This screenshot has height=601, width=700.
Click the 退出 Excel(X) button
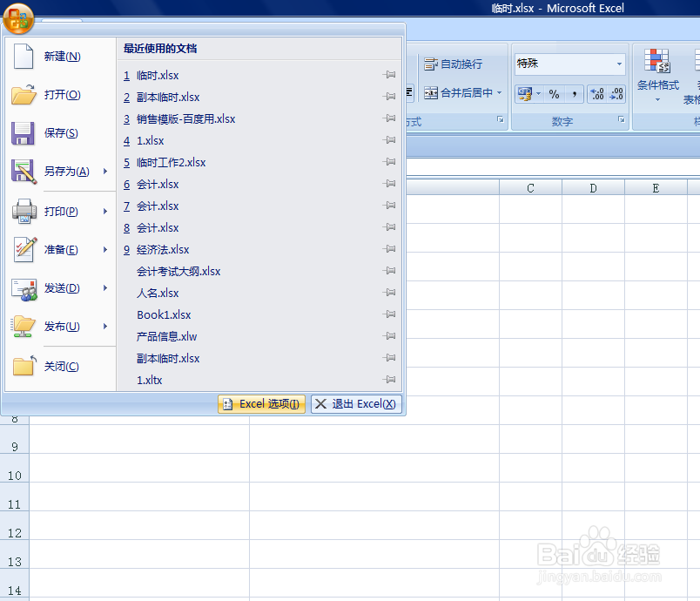point(356,404)
